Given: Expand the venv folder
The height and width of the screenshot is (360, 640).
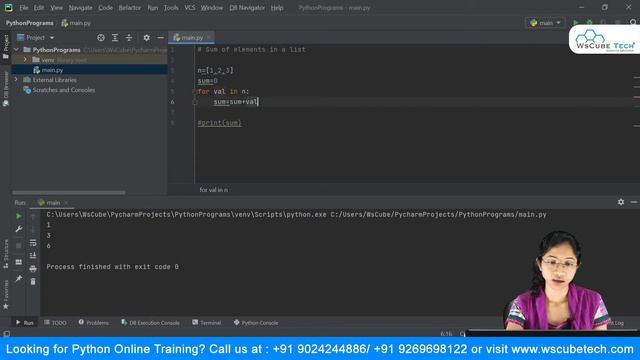Looking at the screenshot, I should point(25,60).
